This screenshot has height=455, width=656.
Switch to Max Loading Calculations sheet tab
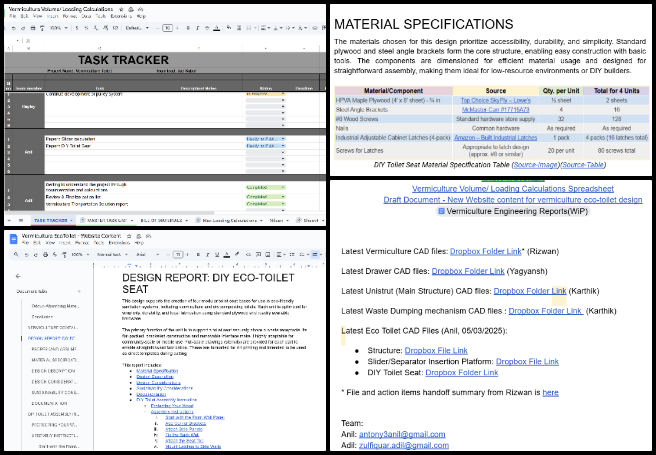[229, 220]
